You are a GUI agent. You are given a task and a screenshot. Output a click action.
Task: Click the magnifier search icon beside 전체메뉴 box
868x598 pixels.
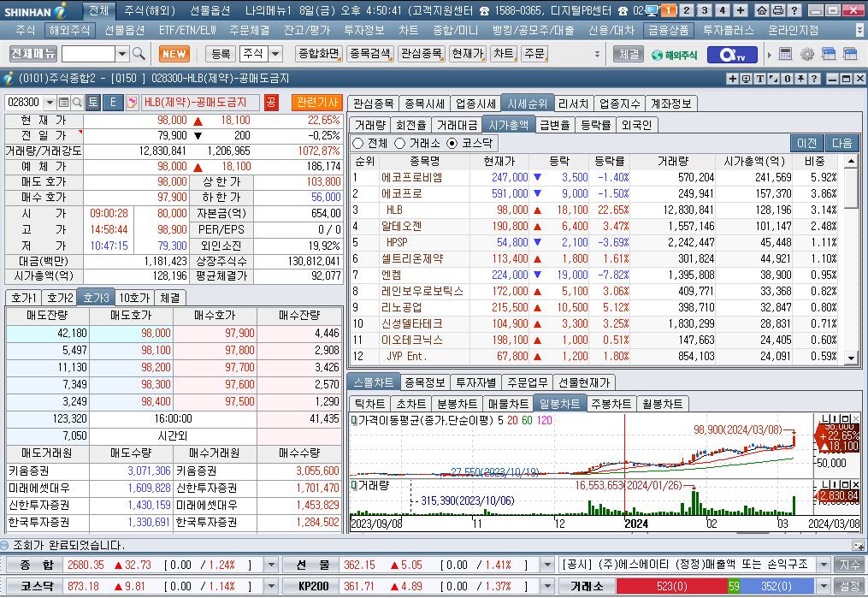pos(139,54)
